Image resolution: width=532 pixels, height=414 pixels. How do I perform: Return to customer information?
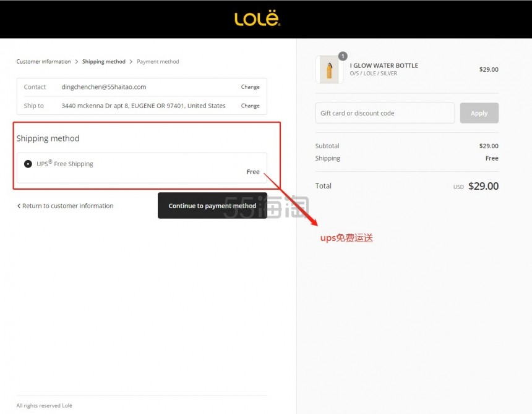click(65, 206)
